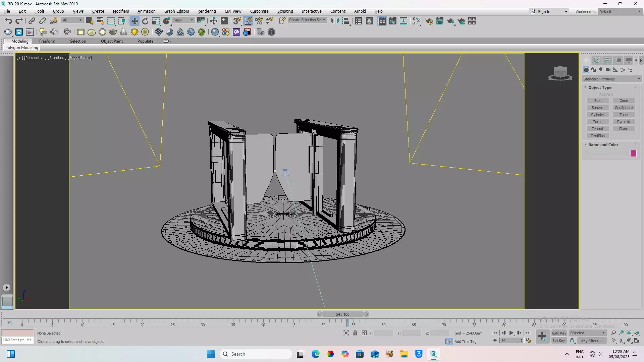Click the Undo arrow icon
Screen dimensions: 644x362
point(8,21)
